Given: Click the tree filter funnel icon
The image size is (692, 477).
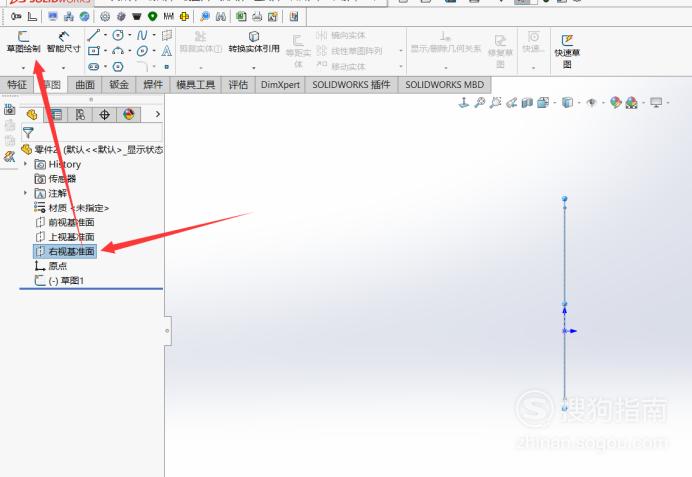Looking at the screenshot, I should point(28,132).
